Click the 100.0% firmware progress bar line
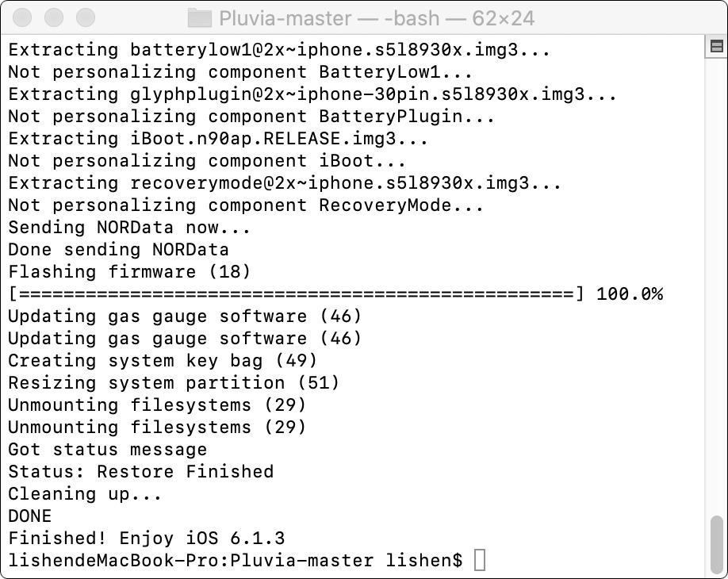 click(333, 293)
